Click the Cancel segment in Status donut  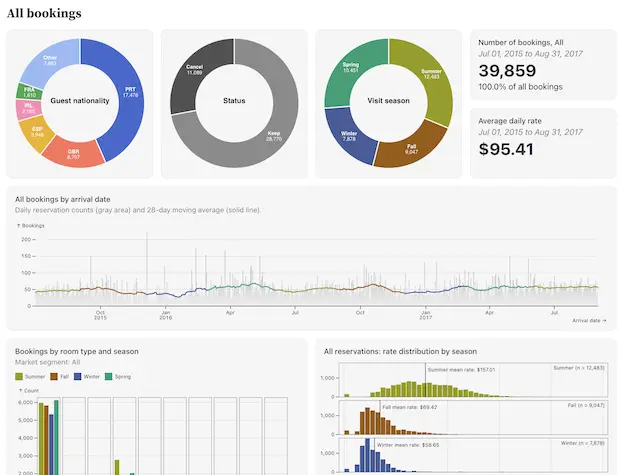point(195,72)
